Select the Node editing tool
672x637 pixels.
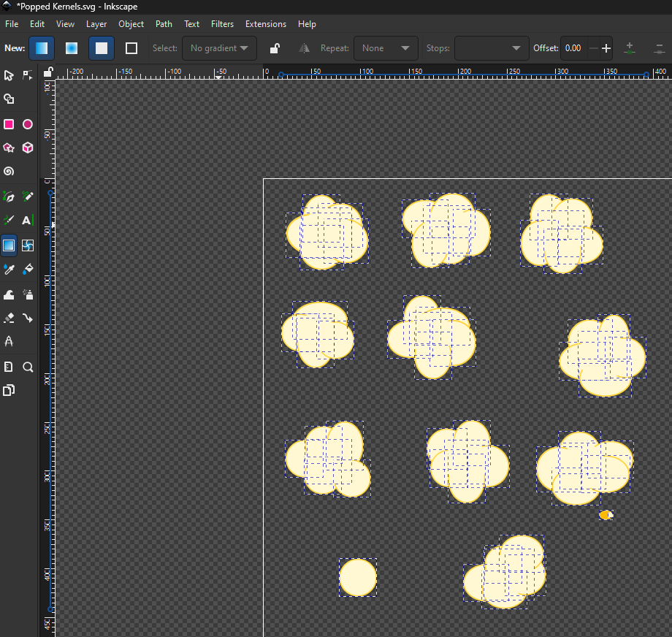(x=28, y=75)
